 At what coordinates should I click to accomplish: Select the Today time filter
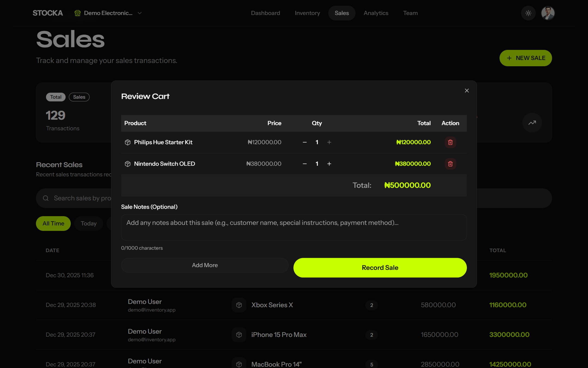coord(88,224)
